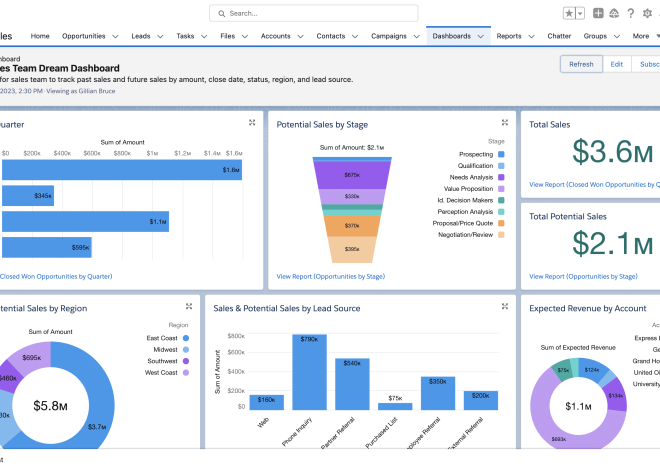Open the global actions plus icon
660x470 pixels.
click(x=598, y=13)
